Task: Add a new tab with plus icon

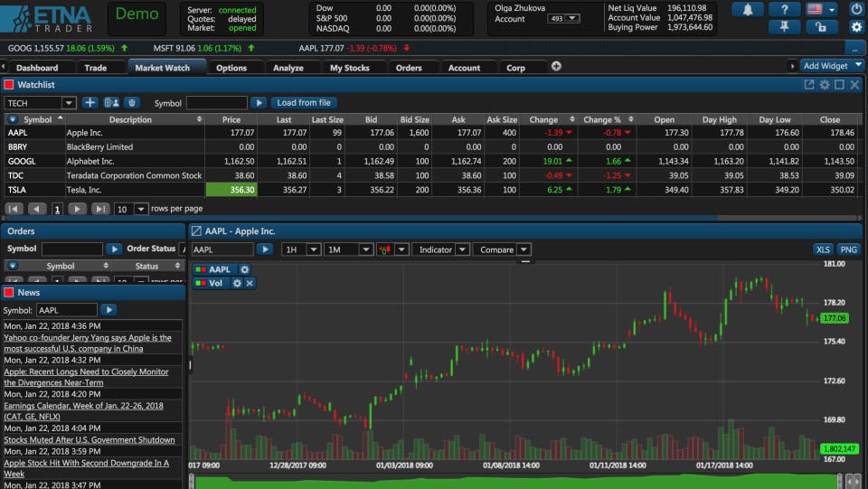Action: tap(556, 66)
